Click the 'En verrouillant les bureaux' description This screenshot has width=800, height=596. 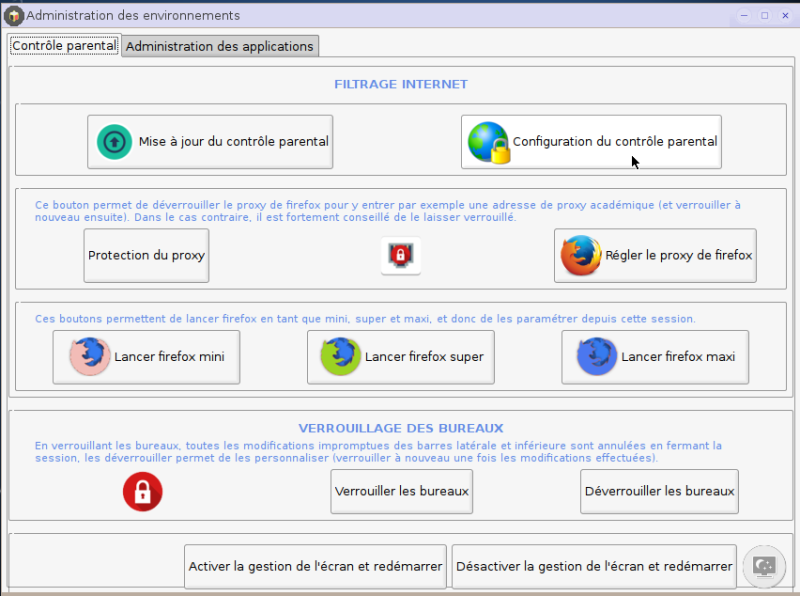(379, 452)
